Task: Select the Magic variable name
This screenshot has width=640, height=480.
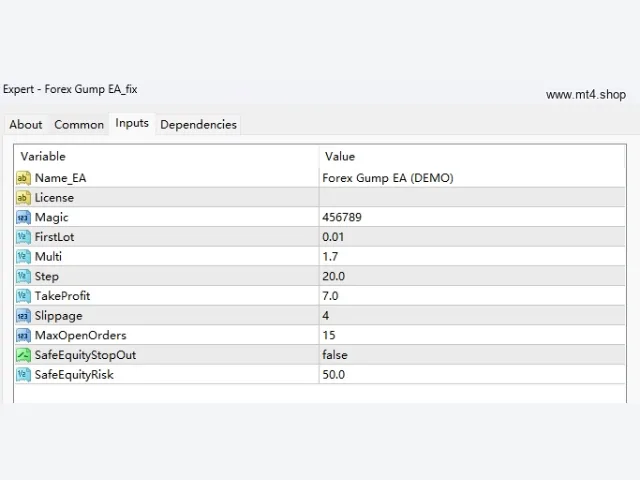Action: [51, 217]
